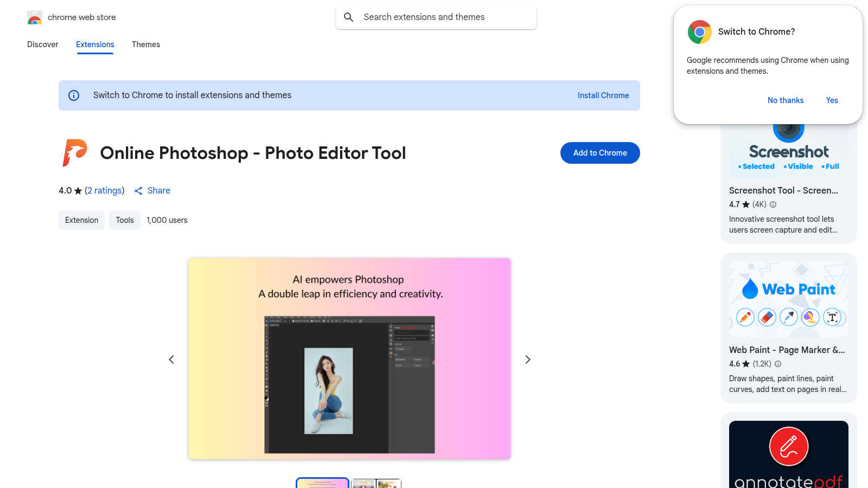Click the info icon beside the 4K rating
868x488 pixels.
coord(773,204)
